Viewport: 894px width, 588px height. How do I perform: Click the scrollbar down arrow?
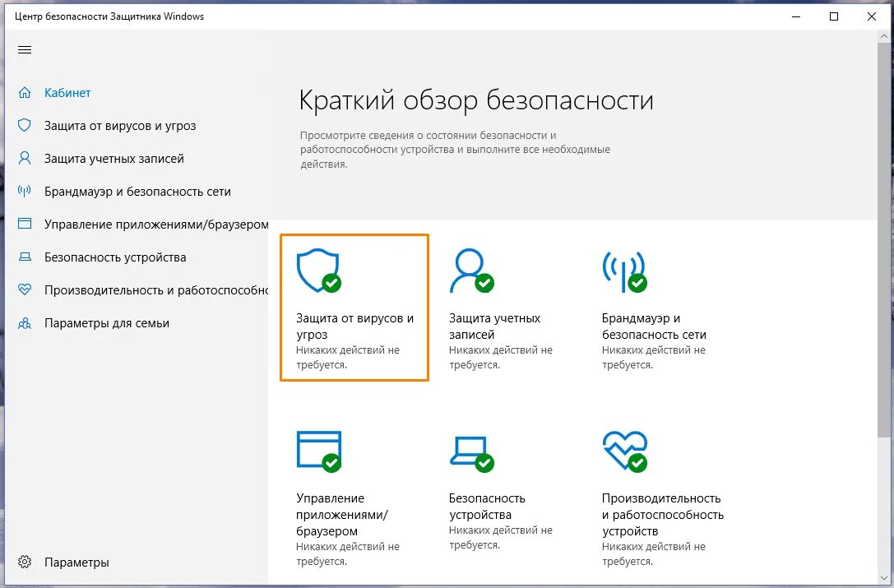click(884, 579)
